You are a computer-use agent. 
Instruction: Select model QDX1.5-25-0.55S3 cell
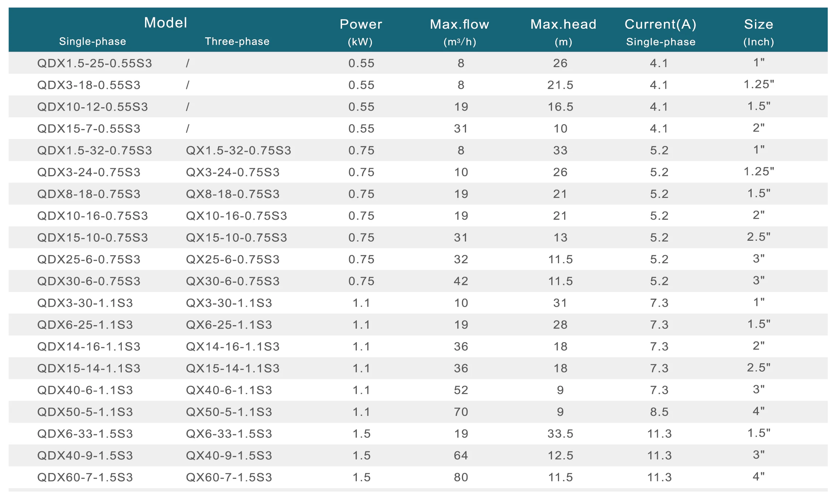click(x=94, y=63)
